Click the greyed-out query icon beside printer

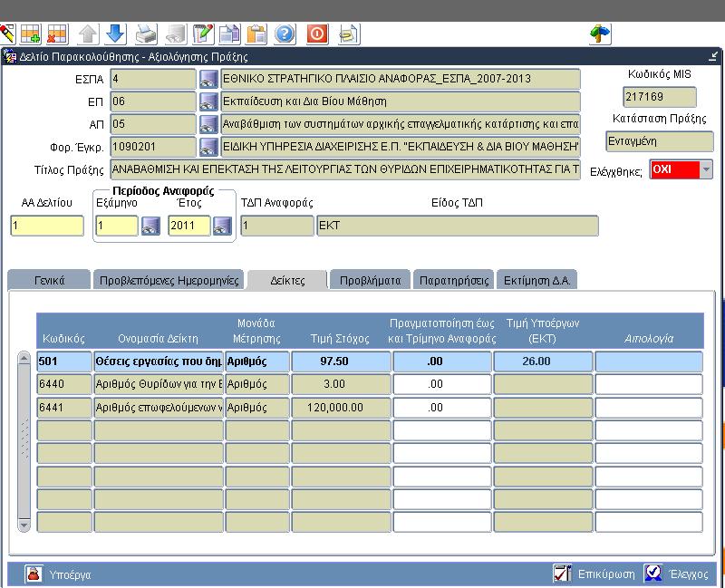(176, 34)
